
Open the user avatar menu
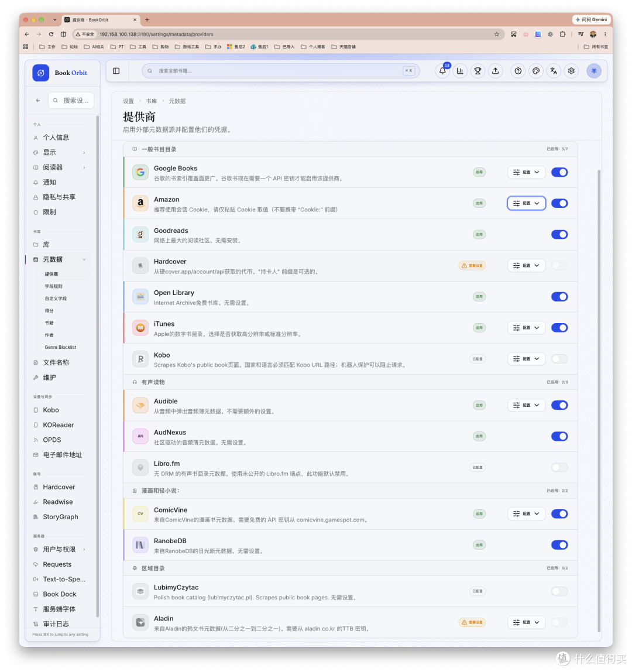[594, 71]
